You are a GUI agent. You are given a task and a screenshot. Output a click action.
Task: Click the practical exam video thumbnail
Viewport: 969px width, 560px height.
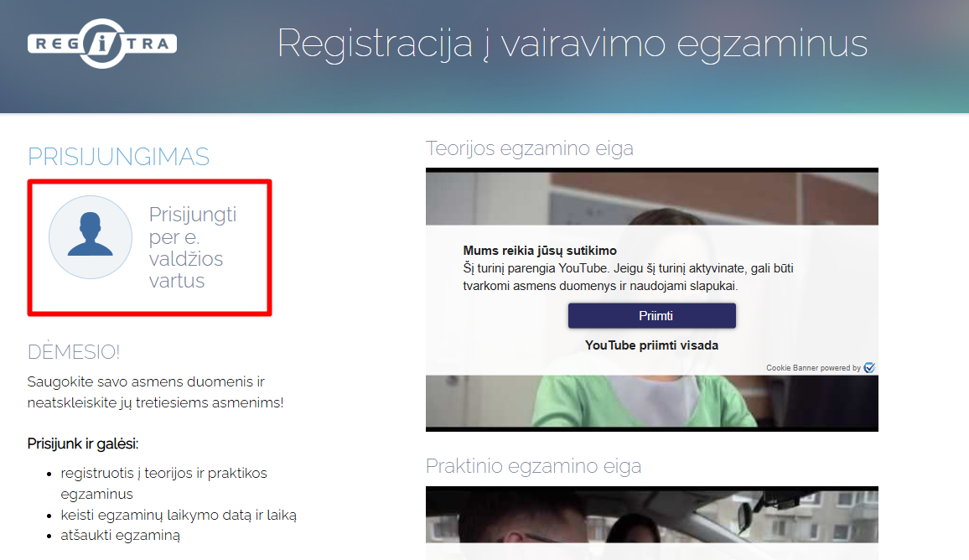651,524
